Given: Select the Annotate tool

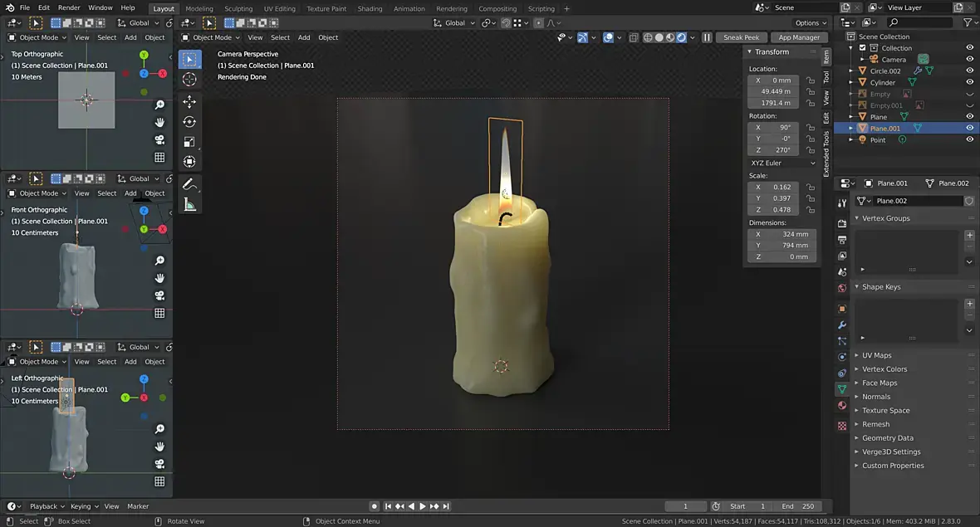Looking at the screenshot, I should point(189,184).
